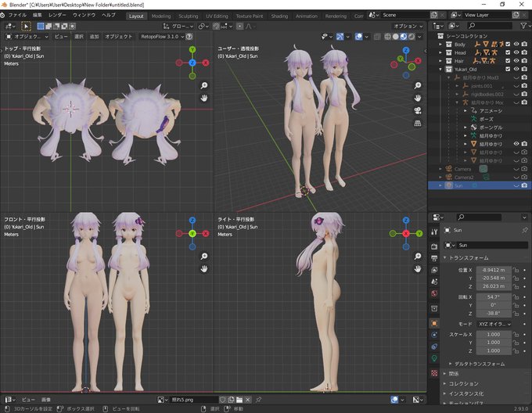Viewport: 532px width, 413px height.
Task: Uncheck the Yukari_Old collection checkbox
Action: coord(508,69)
